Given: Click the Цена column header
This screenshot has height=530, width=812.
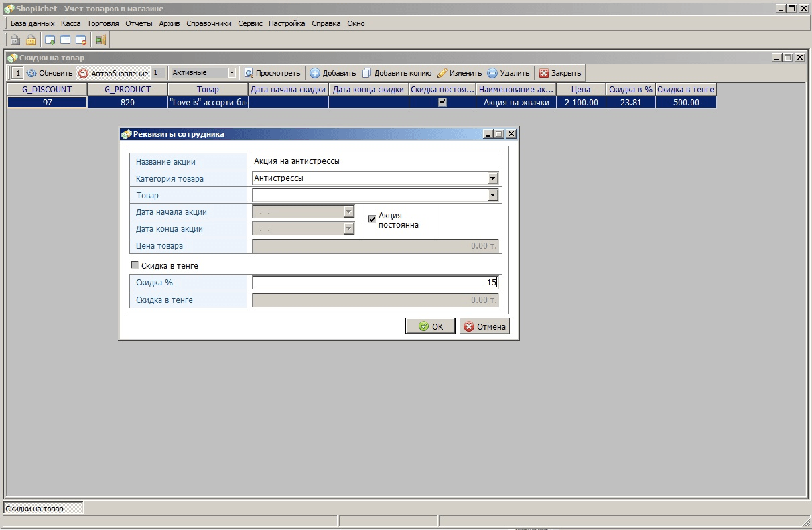Looking at the screenshot, I should [581, 89].
